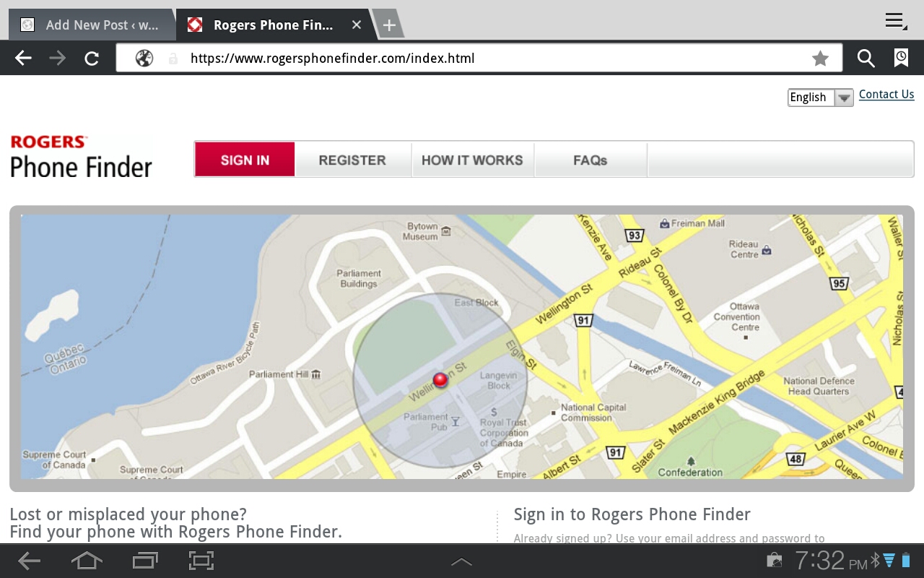The width and height of the screenshot is (924, 578).
Task: Bookmark the Rogers Phone Finder page
Action: click(820, 58)
